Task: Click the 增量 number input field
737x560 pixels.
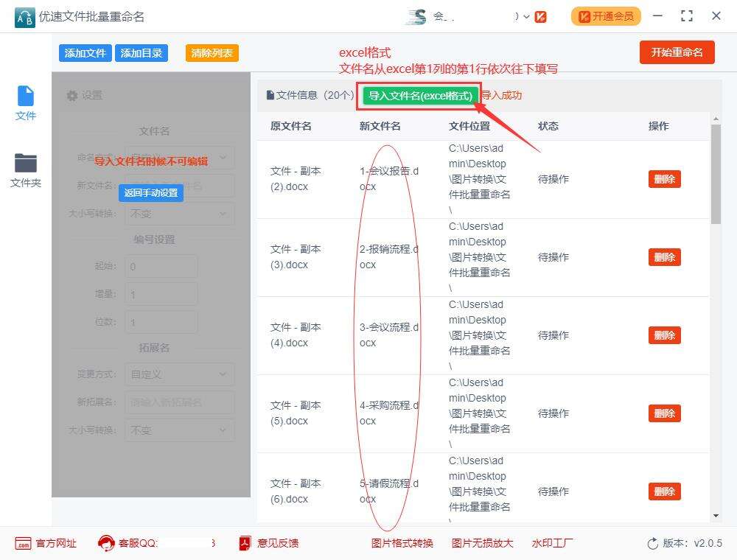Action: click(x=161, y=295)
